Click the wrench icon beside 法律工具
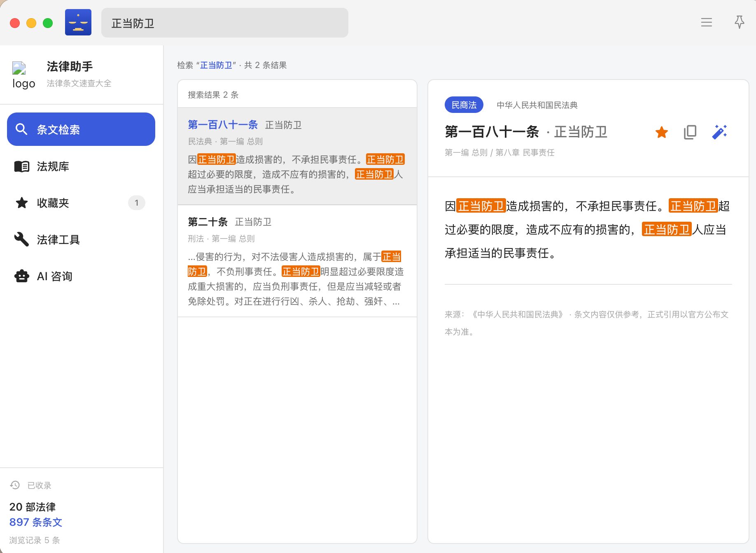This screenshot has width=756, height=553. tap(22, 239)
